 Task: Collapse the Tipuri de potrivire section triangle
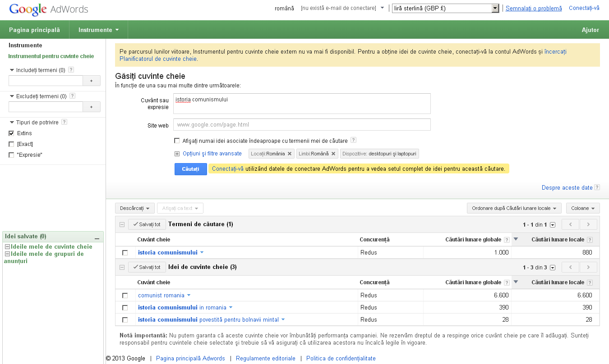12,123
